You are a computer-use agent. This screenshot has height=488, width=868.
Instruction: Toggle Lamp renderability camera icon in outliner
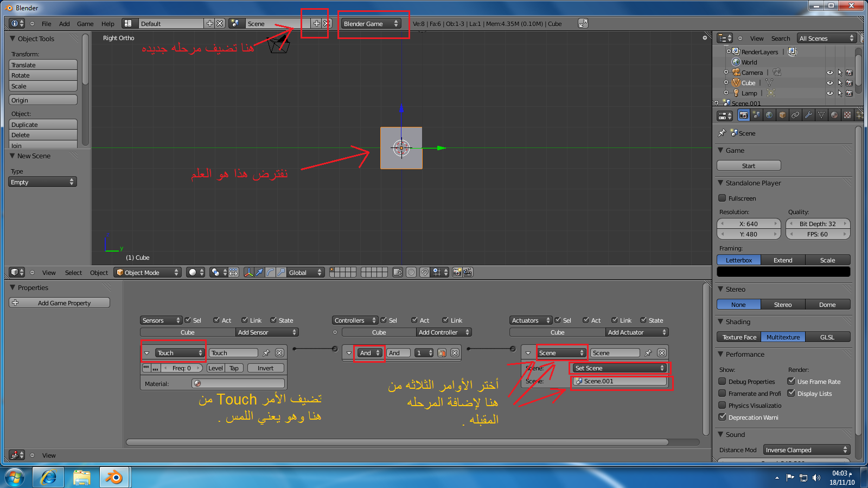(850, 93)
